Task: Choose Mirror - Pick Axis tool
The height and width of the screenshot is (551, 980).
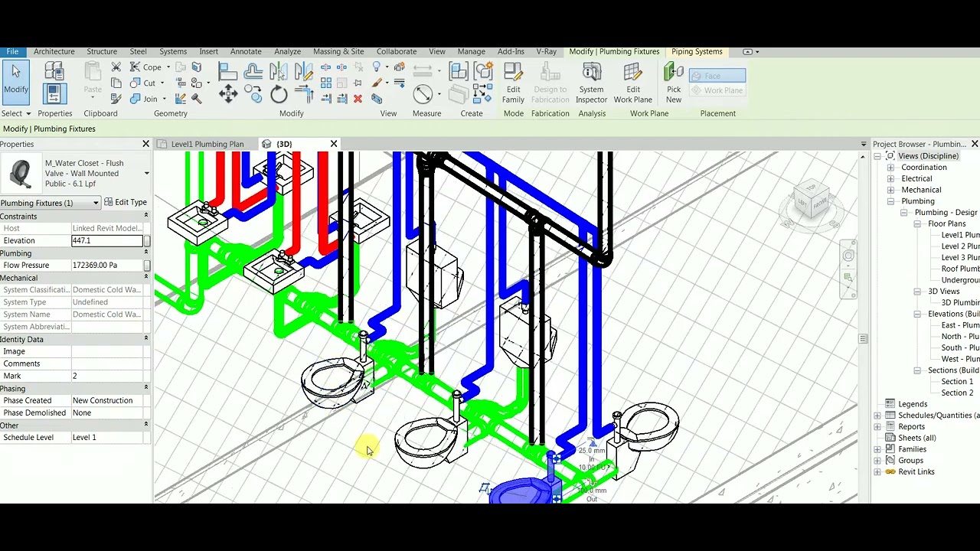Action: pyautogui.click(x=279, y=72)
